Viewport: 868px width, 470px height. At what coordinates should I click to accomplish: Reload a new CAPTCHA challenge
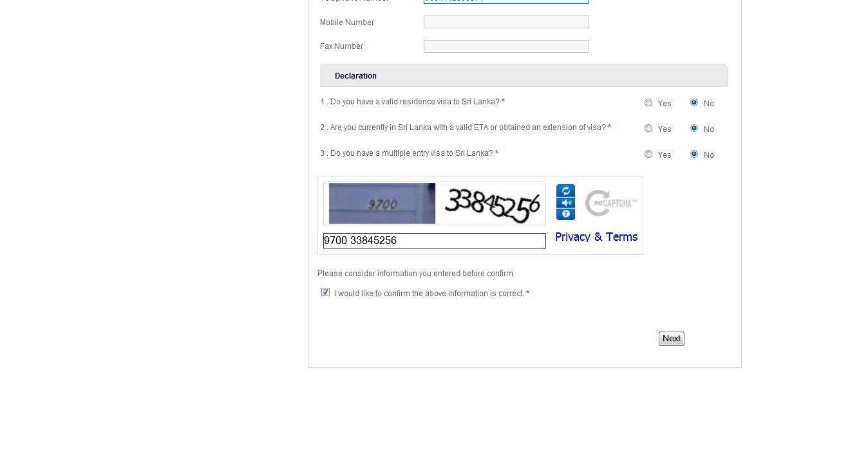click(565, 191)
